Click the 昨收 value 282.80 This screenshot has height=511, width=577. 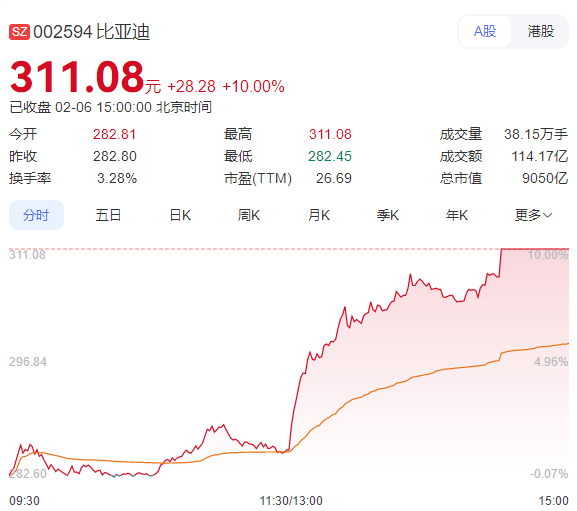coord(114,156)
